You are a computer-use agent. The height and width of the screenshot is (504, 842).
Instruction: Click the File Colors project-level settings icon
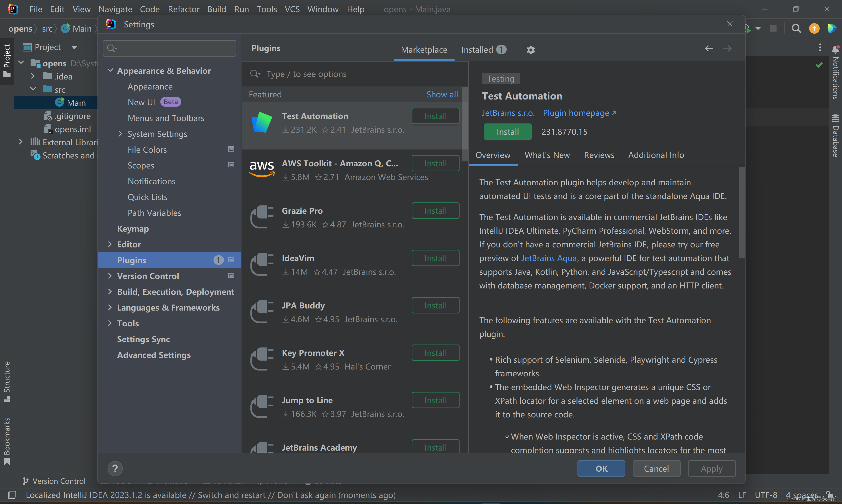tap(231, 149)
